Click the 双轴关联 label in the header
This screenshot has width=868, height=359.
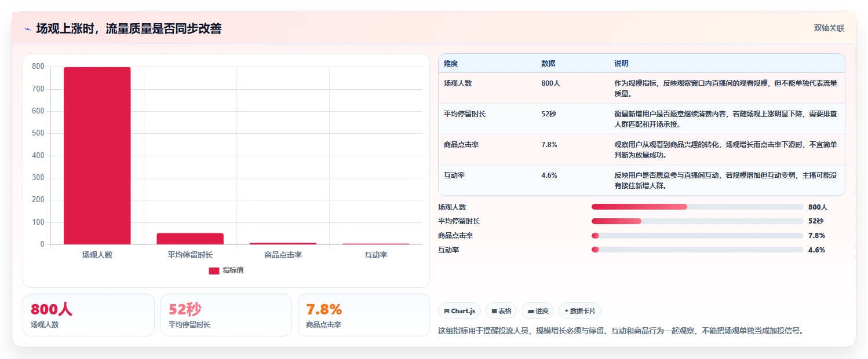pos(829,28)
